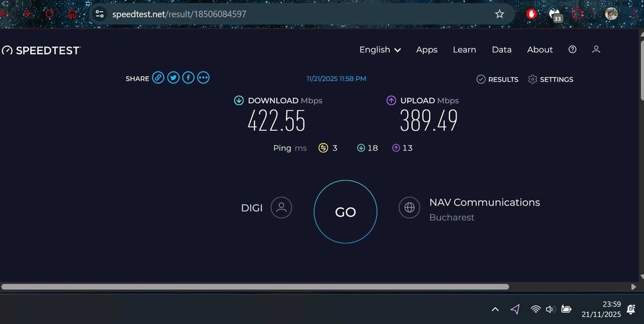Bookmark this page with the star icon
This screenshot has height=324, width=644.
coord(500,14)
